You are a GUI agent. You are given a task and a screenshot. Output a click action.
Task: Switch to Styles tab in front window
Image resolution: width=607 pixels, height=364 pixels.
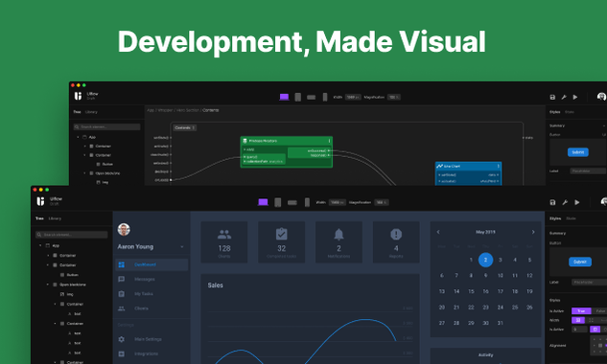(x=555, y=218)
